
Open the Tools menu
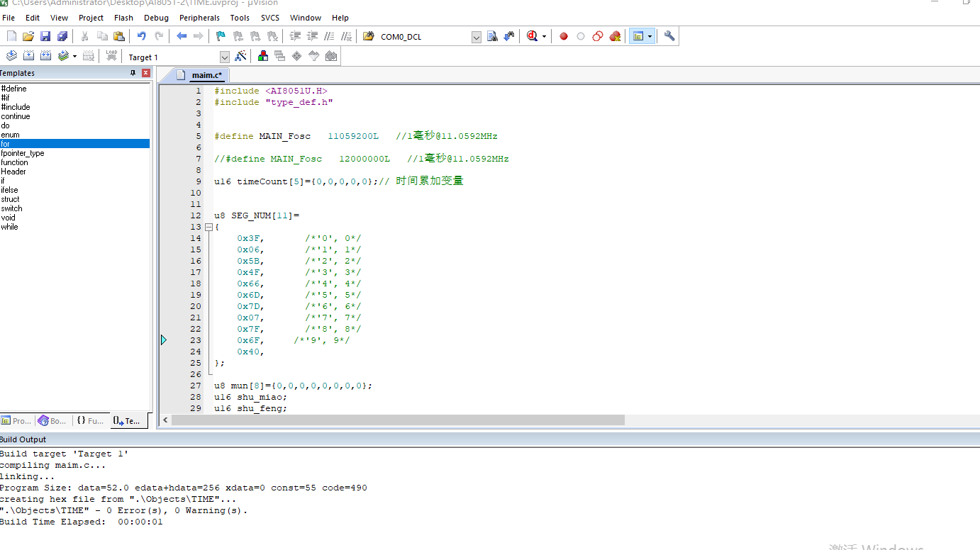pyautogui.click(x=240, y=18)
